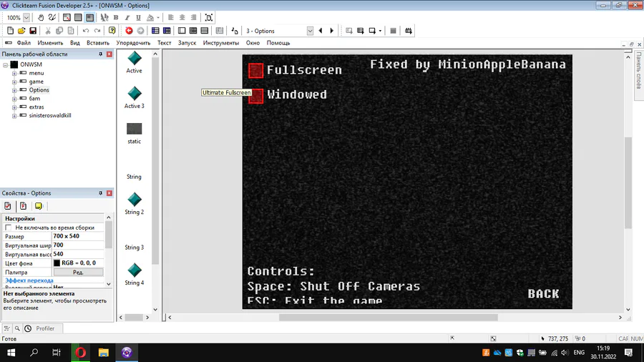Redo the last action
Screen dimensions: 644x362
[97, 31]
